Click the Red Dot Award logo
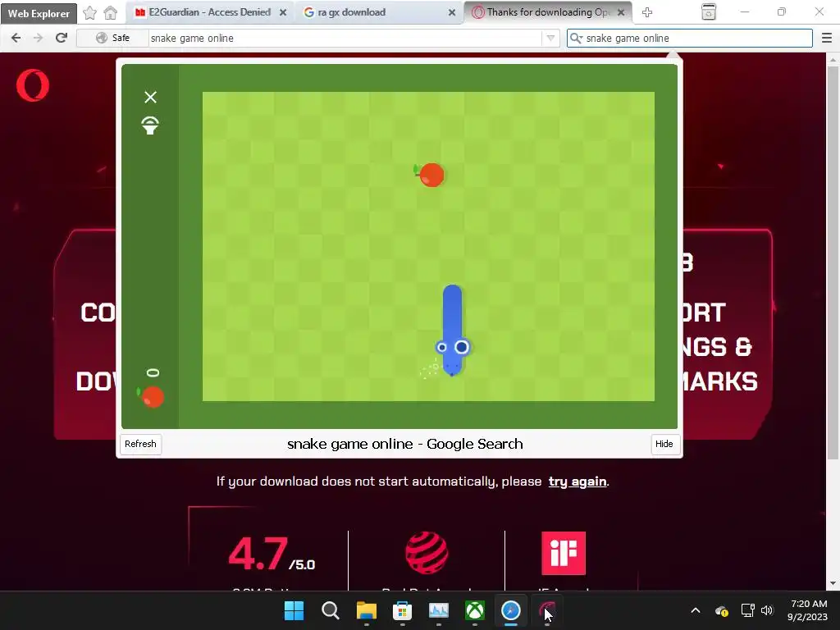The height and width of the screenshot is (630, 840). pyautogui.click(x=427, y=553)
